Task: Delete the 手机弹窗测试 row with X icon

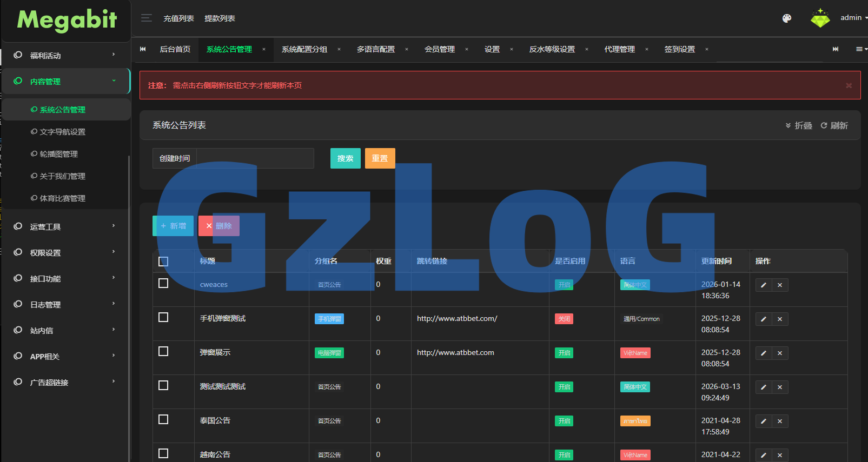Action: 780,319
